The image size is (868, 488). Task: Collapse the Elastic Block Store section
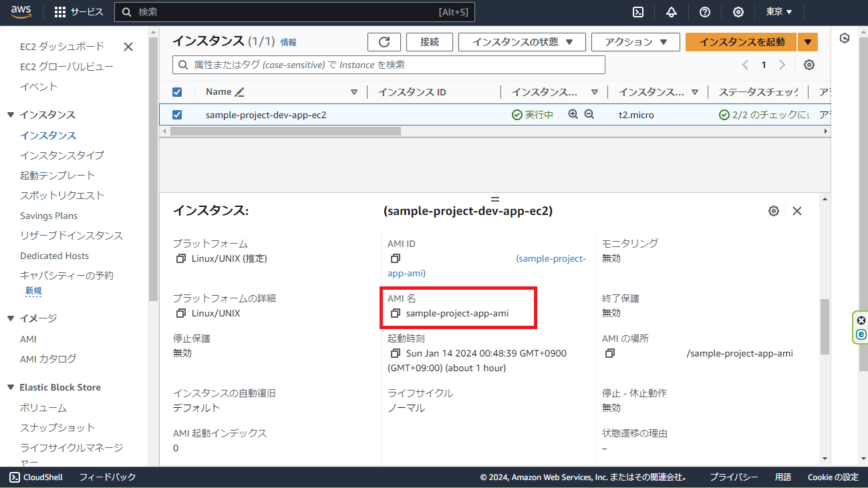pyautogui.click(x=11, y=387)
